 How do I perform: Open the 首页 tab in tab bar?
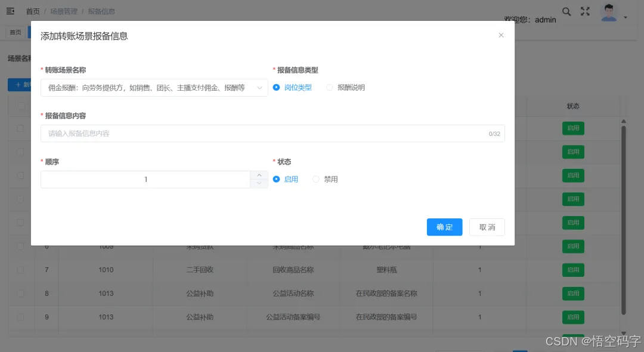pyautogui.click(x=16, y=32)
